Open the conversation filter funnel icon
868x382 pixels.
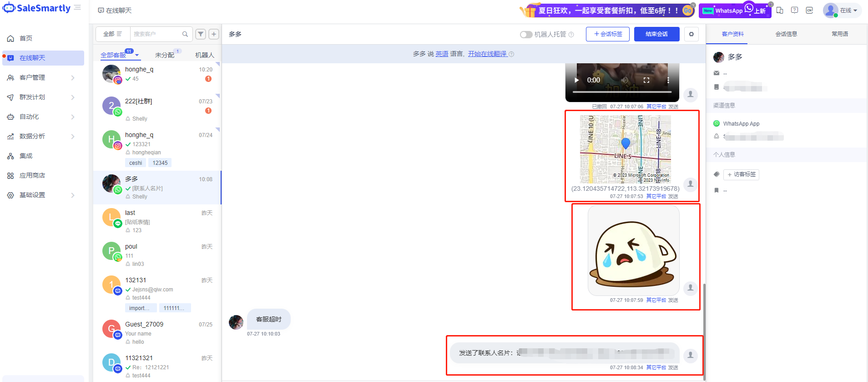[x=201, y=34]
